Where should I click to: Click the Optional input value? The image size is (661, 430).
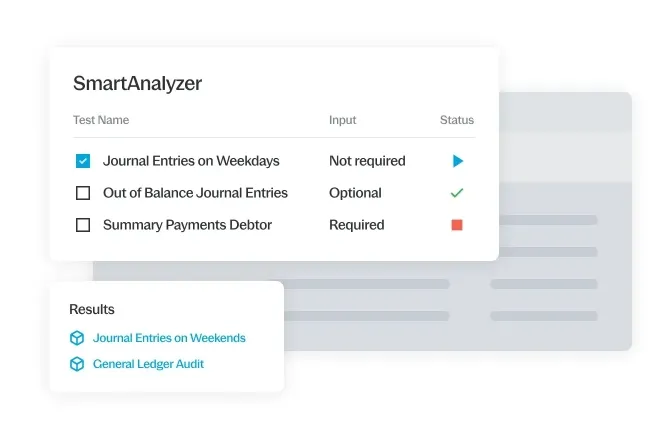pos(355,193)
